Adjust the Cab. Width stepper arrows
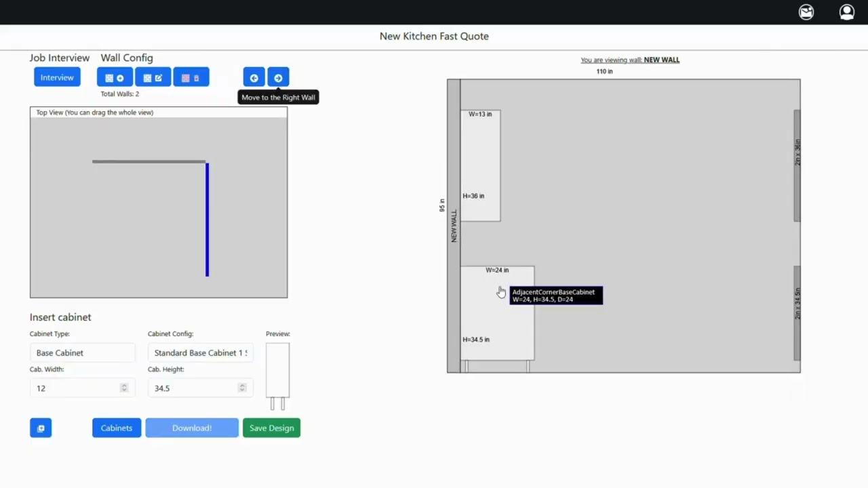This screenshot has width=868, height=488. [x=123, y=388]
